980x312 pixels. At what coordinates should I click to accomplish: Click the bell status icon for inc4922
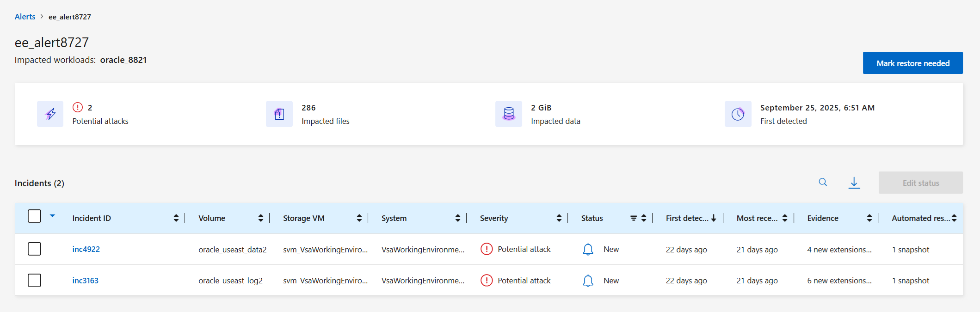click(x=588, y=250)
